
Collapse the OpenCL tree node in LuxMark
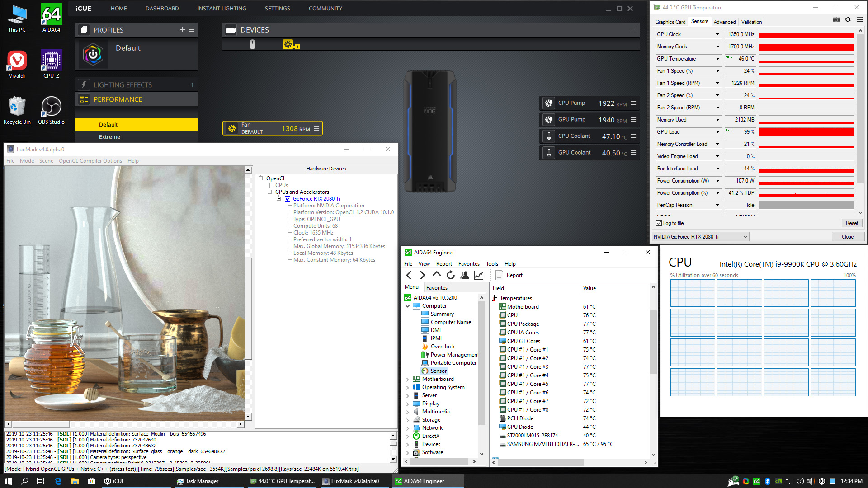coord(261,178)
